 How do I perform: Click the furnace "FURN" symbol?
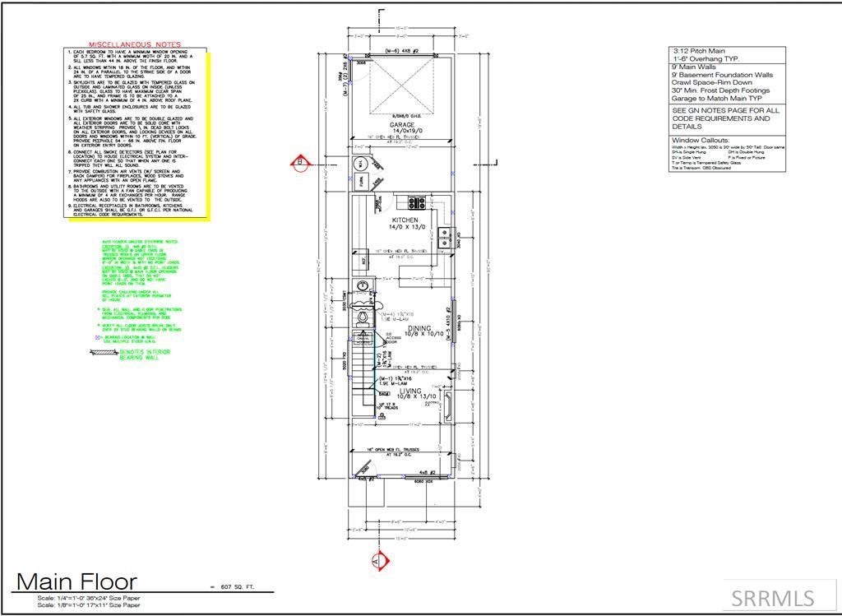point(362,182)
